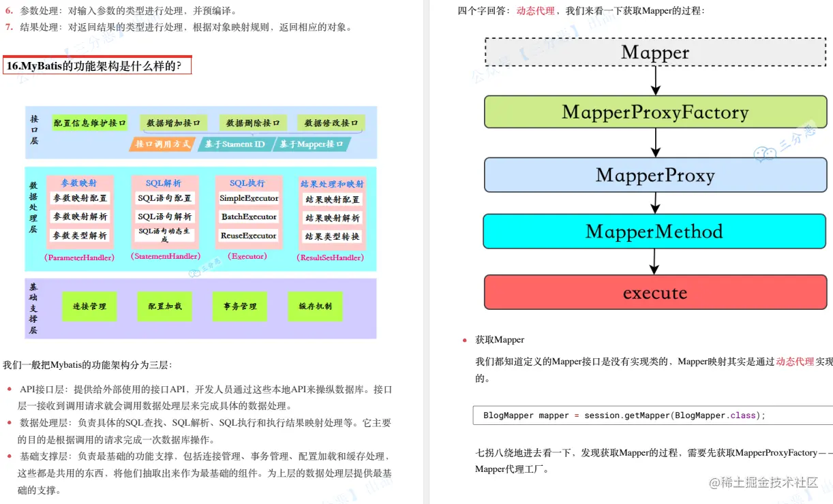The image size is (833, 504).
Task: Select the "数据删除接口" box
Action: [253, 123]
